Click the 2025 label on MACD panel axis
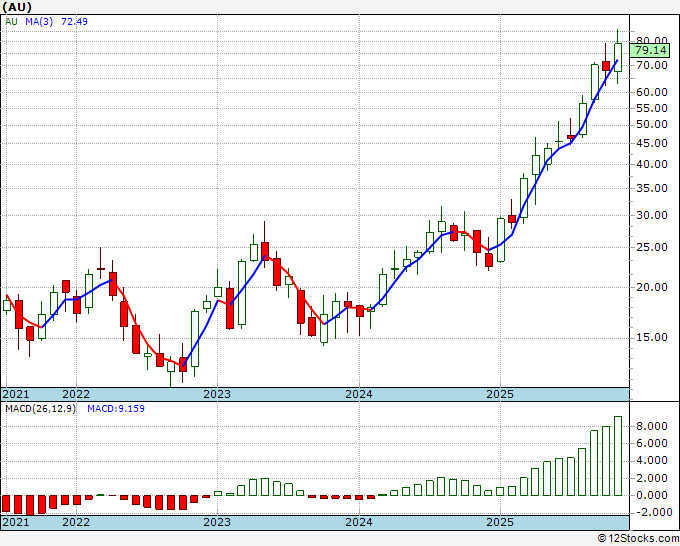Screen dimensions: 680x546 [500, 522]
